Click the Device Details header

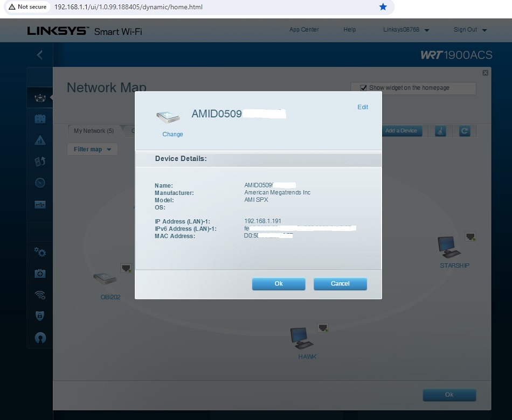point(181,159)
